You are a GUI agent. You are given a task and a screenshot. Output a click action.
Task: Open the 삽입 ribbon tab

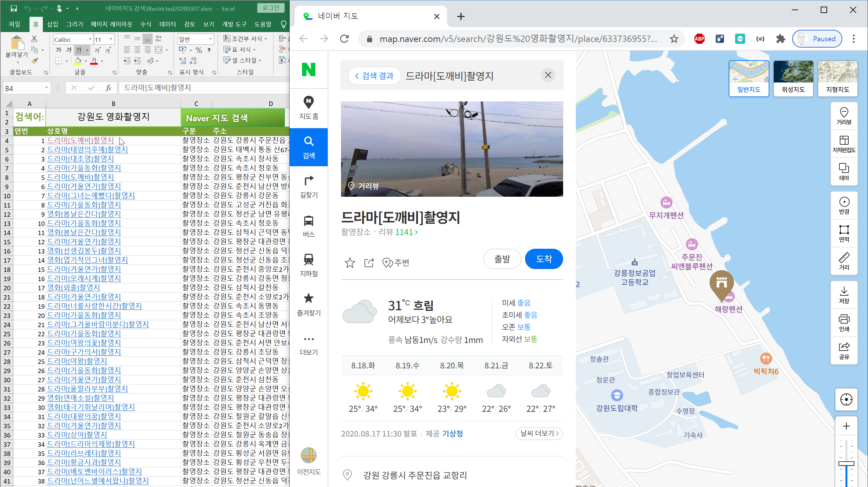click(53, 24)
